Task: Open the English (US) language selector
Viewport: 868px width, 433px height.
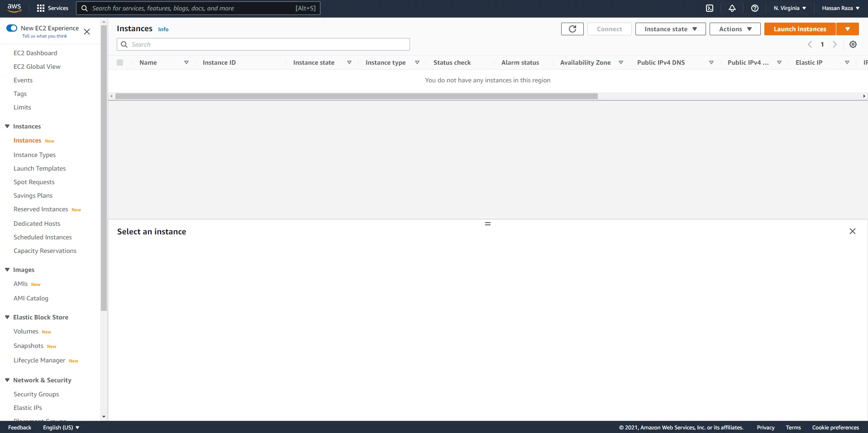Action: (61, 428)
